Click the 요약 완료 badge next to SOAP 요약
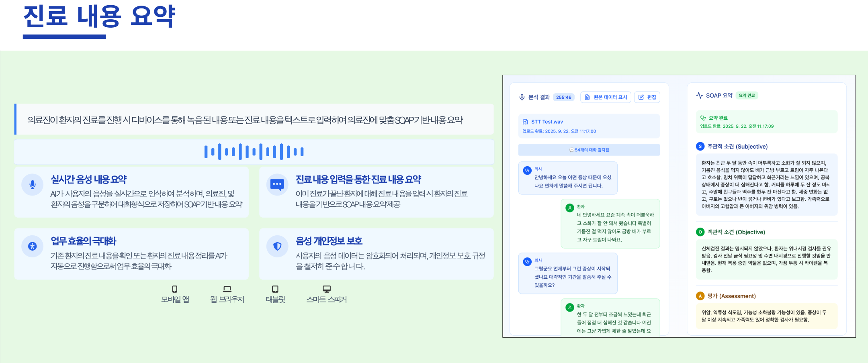This screenshot has width=868, height=363. [747, 96]
